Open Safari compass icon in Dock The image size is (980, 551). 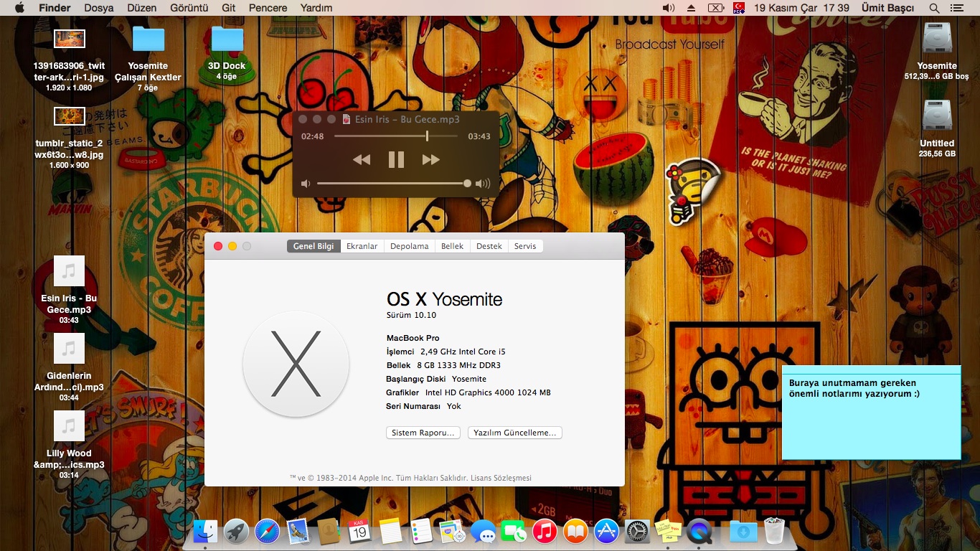click(x=267, y=532)
